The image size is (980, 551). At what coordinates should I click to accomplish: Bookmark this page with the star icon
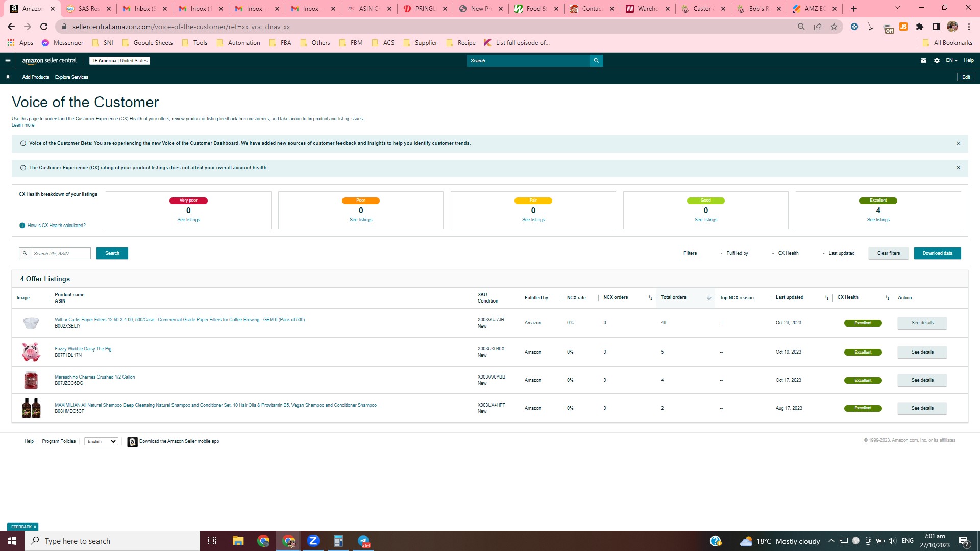click(834, 27)
